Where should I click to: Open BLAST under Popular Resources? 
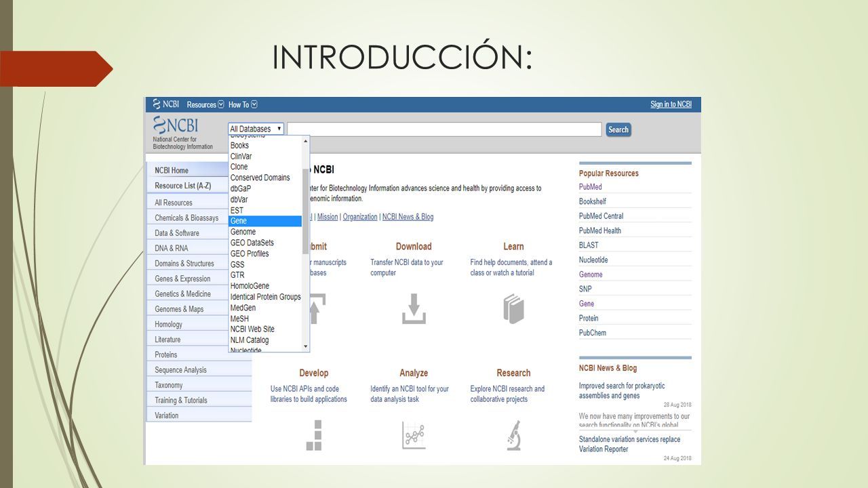(589, 245)
